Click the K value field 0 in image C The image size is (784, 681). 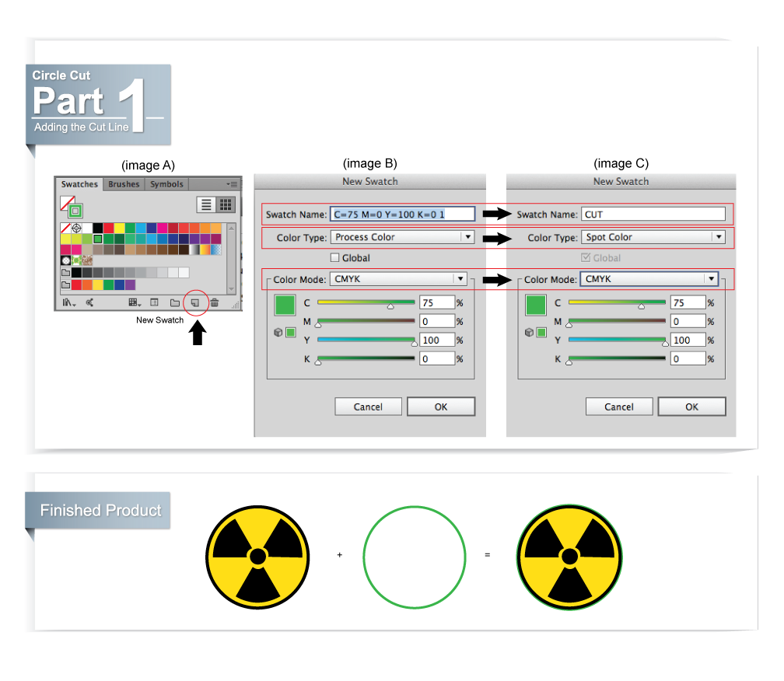(688, 358)
